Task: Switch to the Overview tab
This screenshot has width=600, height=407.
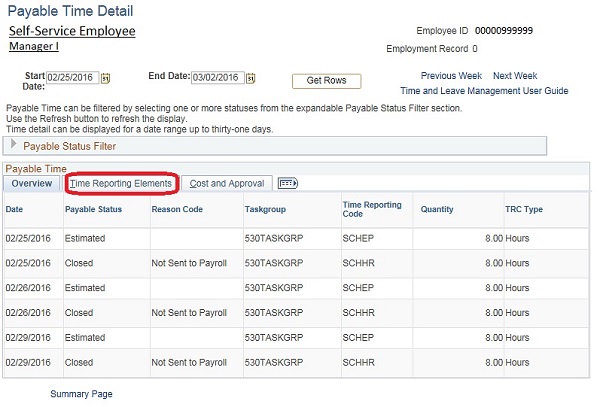Action: [x=32, y=184]
